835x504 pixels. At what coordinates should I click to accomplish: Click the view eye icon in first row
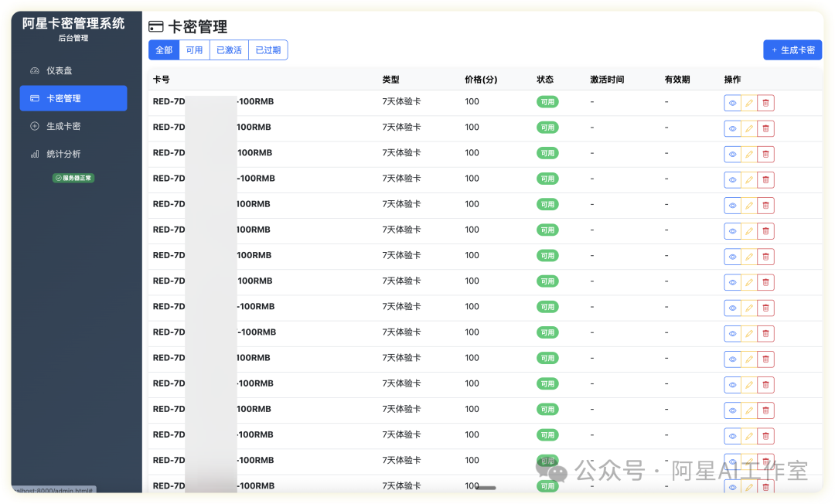[732, 104]
